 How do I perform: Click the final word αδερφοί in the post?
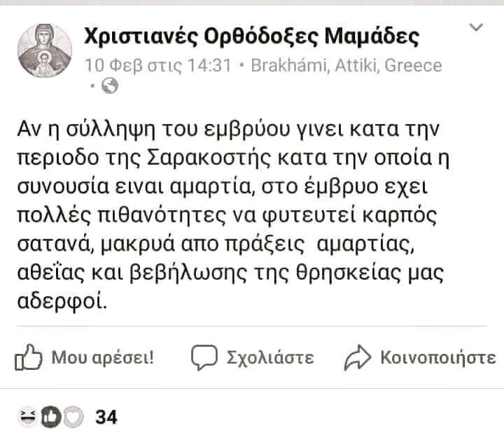(62, 301)
